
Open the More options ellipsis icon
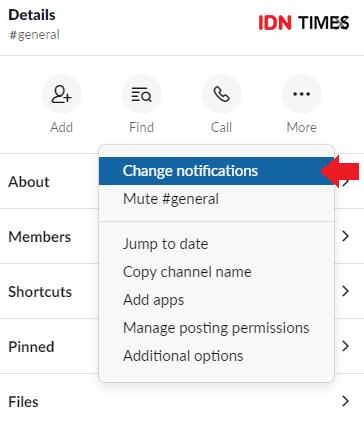302,94
